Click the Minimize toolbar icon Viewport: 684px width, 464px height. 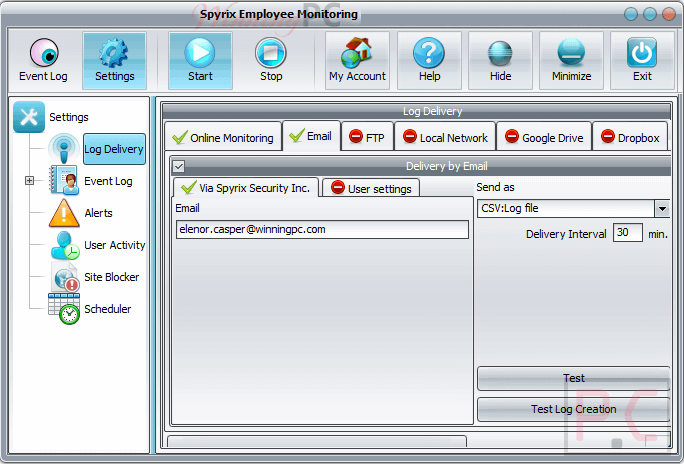coord(571,53)
